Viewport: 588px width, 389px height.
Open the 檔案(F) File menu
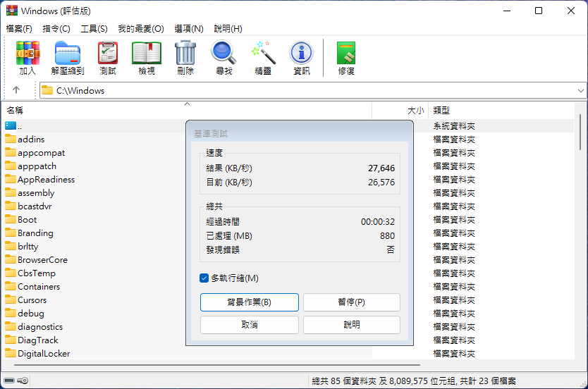pos(19,29)
